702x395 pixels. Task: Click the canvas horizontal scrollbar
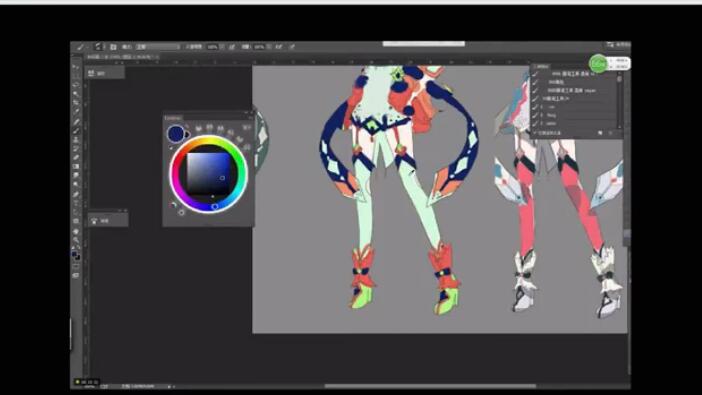430,386
